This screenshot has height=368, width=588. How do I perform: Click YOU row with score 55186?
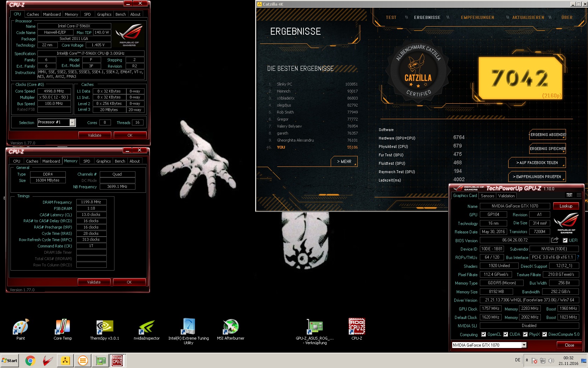312,147
